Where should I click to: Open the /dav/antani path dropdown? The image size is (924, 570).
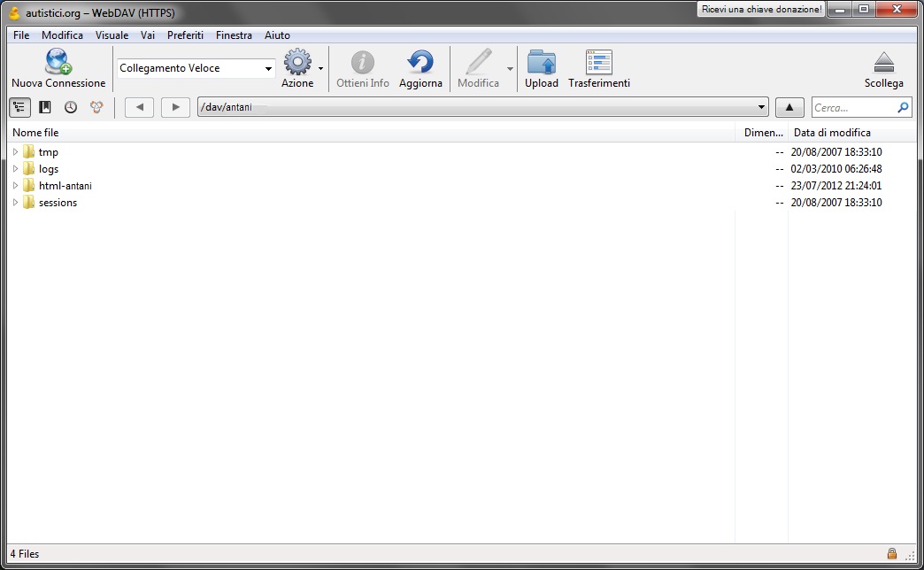pos(762,108)
